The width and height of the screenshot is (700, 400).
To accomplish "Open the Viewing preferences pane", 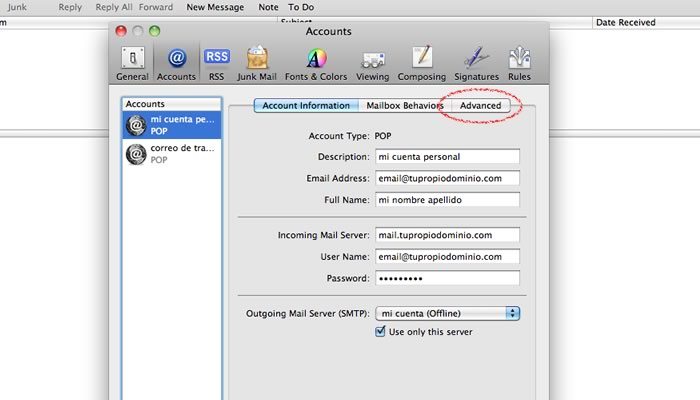I will coord(373,63).
